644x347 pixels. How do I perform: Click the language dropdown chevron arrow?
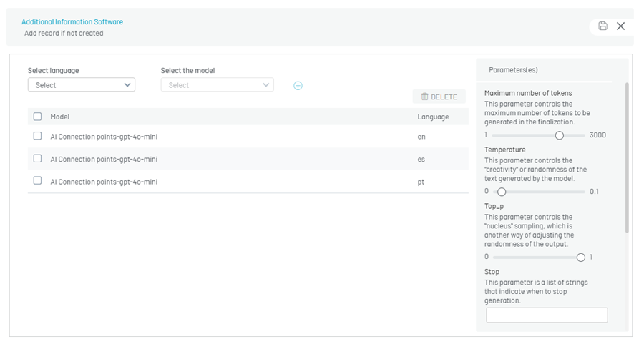point(127,85)
